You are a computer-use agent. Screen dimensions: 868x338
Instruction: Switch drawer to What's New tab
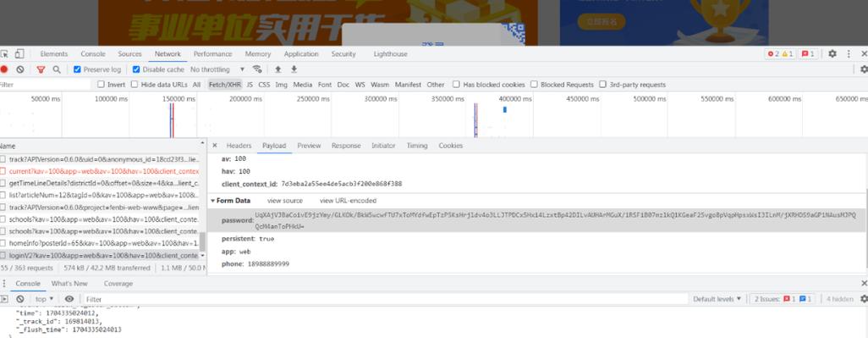pos(69,283)
